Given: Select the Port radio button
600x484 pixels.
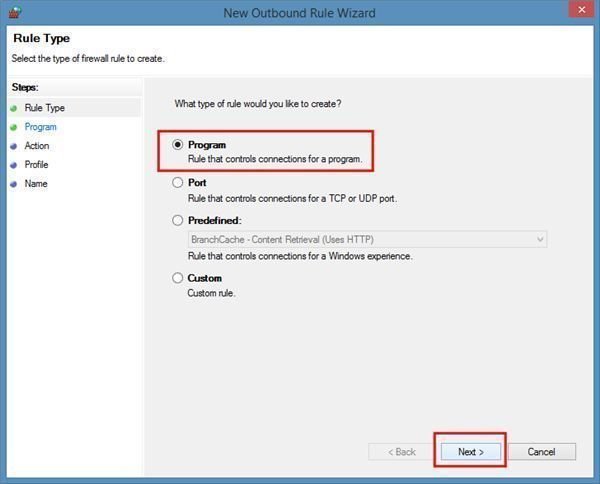Looking at the screenshot, I should tap(178, 183).
